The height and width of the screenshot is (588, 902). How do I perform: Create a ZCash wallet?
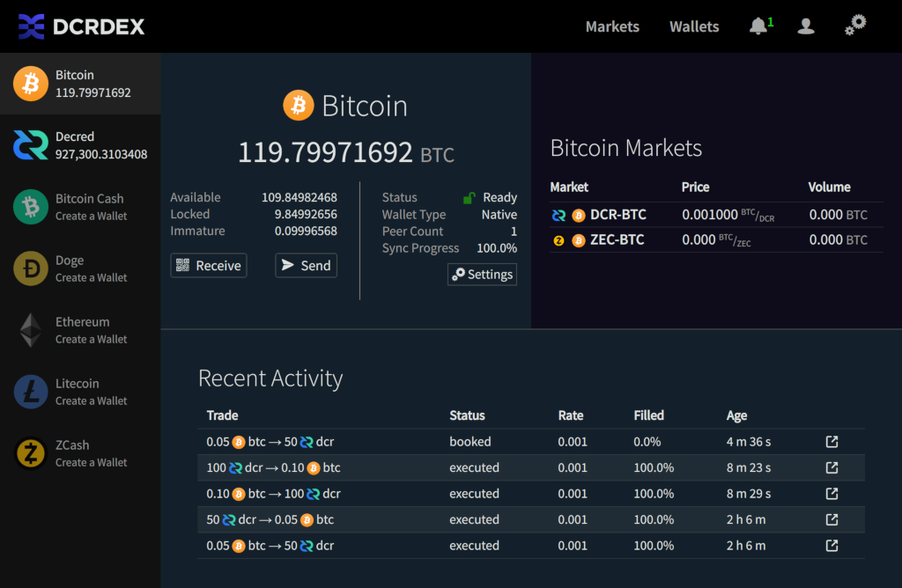click(91, 462)
